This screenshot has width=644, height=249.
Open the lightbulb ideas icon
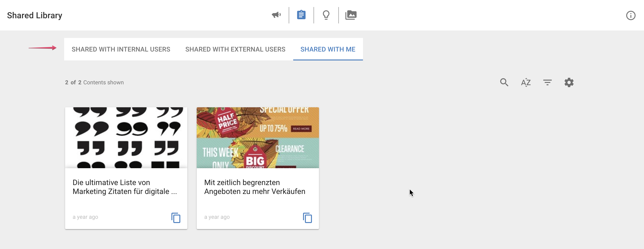[x=326, y=15]
